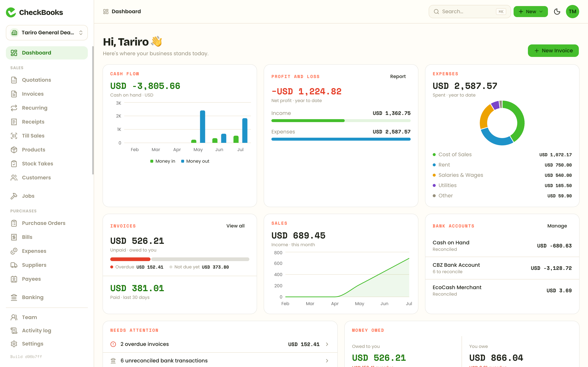588x367 pixels.
Task: Click the Rent expense row
Action: [x=502, y=165]
